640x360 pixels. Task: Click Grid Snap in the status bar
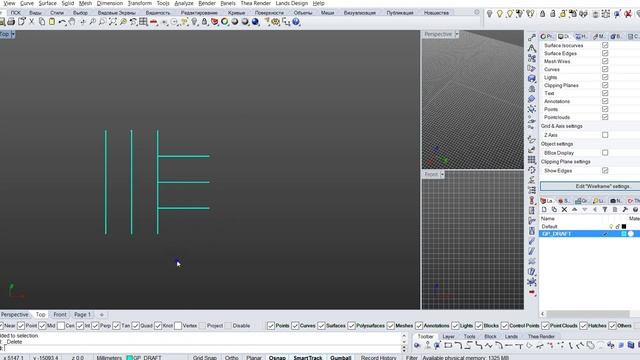(204, 358)
